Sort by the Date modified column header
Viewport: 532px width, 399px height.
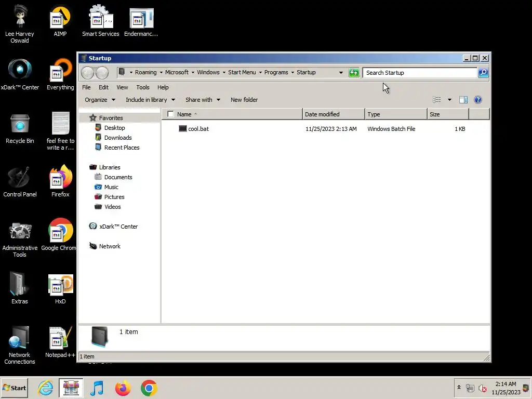pos(334,114)
